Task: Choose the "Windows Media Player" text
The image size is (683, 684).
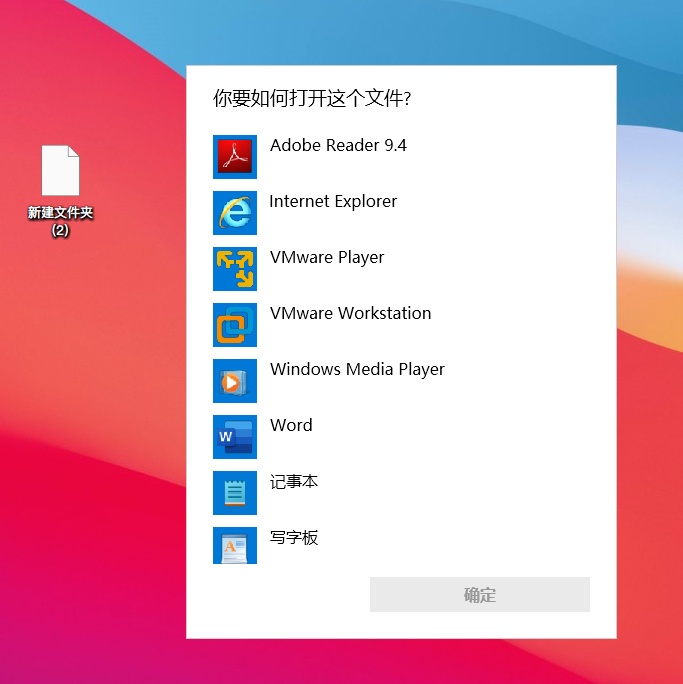Action: (357, 369)
